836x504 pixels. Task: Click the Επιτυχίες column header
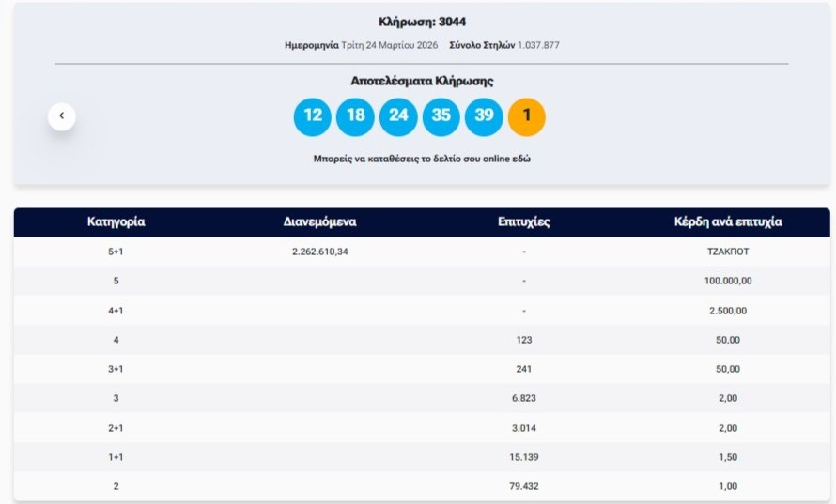tap(523, 222)
